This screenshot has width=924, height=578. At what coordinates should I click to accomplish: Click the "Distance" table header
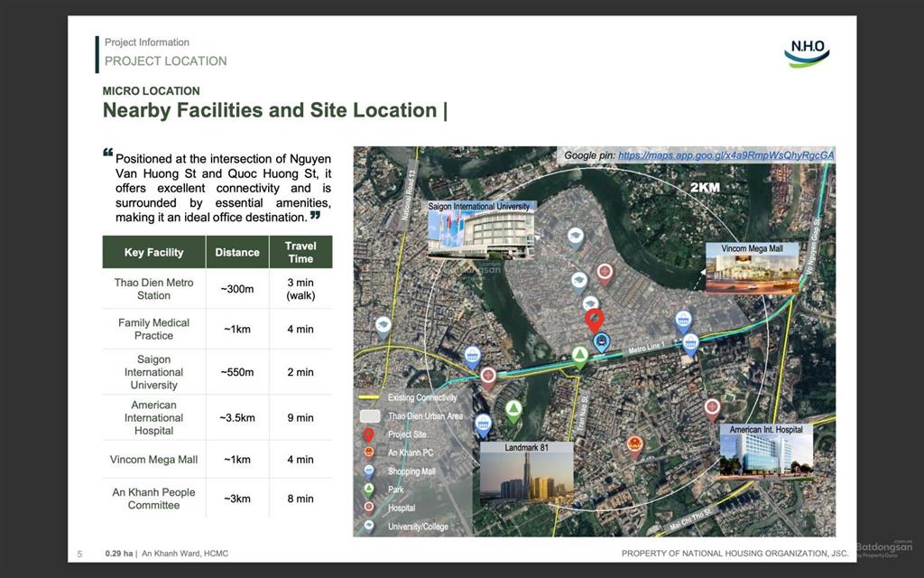(237, 253)
